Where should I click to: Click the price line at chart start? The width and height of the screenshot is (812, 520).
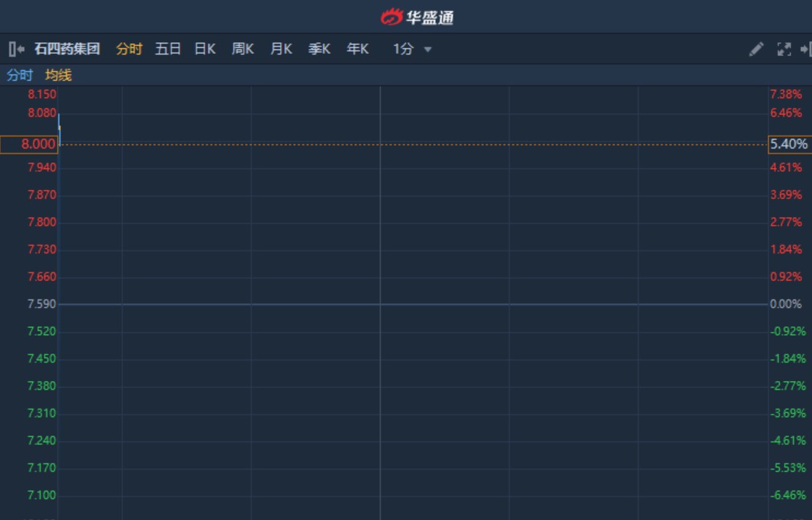tap(60, 130)
